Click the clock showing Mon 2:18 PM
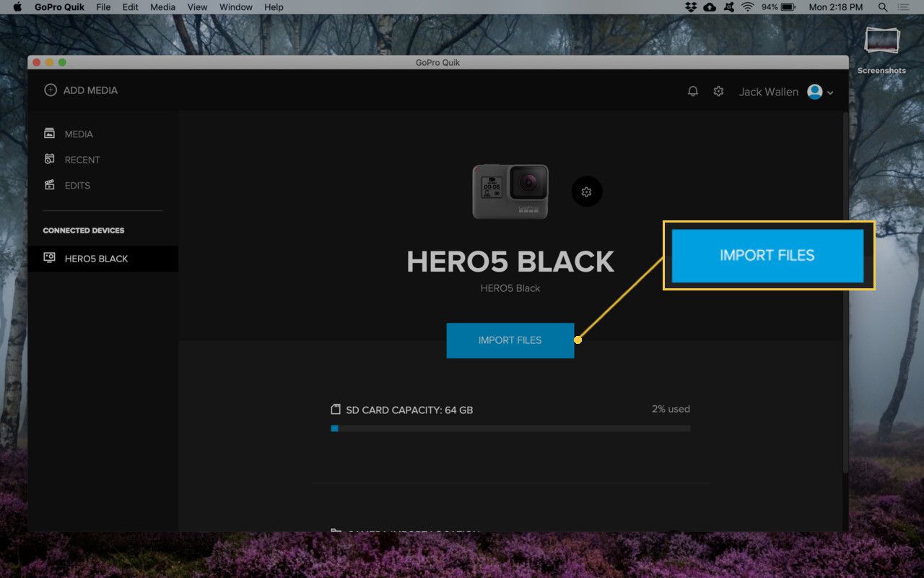 [x=836, y=7]
